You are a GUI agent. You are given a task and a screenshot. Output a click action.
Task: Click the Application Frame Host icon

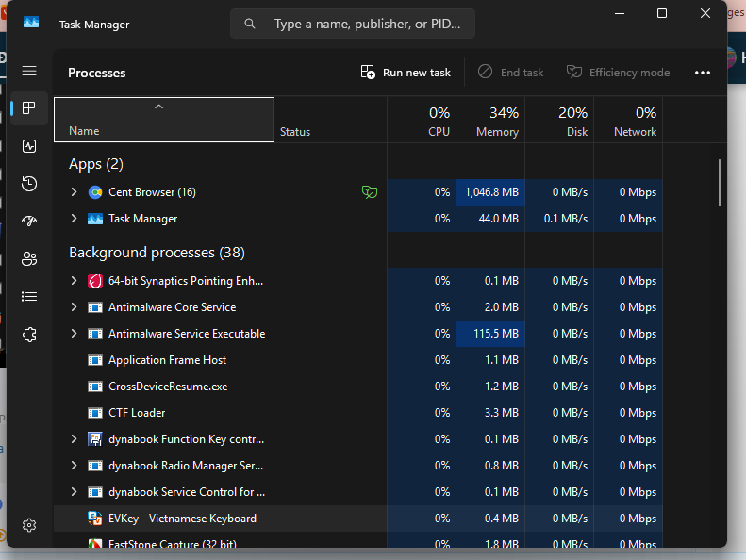coord(95,360)
